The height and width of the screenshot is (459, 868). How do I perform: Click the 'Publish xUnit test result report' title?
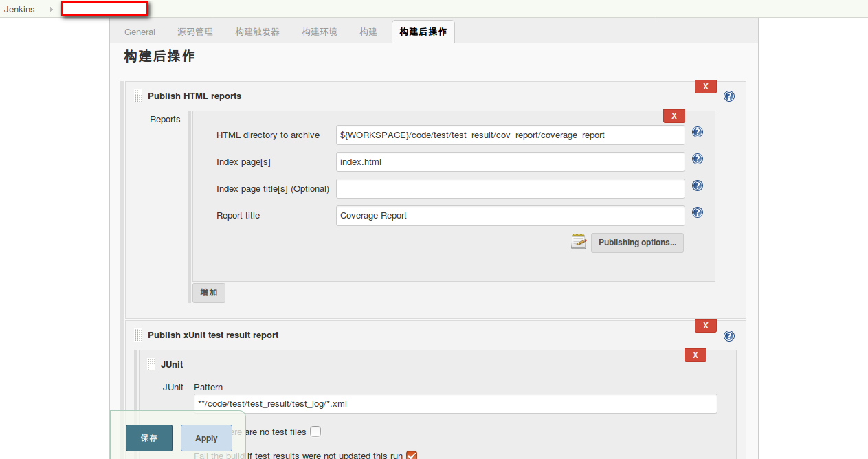tap(213, 335)
